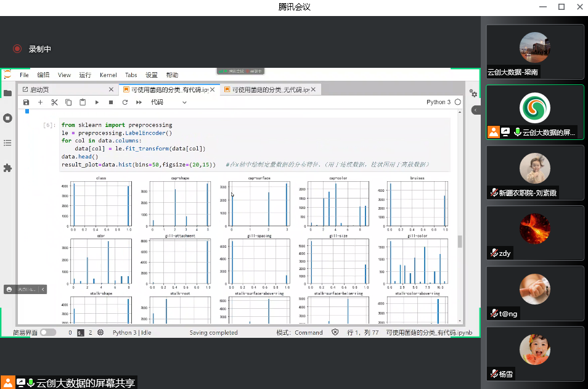Open the property inspector gear icon on the right

(x=473, y=93)
